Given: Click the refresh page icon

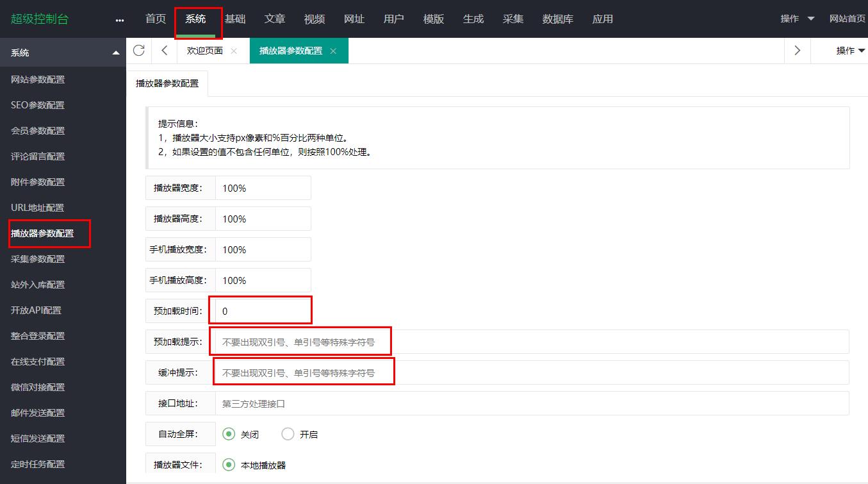Looking at the screenshot, I should [x=138, y=51].
